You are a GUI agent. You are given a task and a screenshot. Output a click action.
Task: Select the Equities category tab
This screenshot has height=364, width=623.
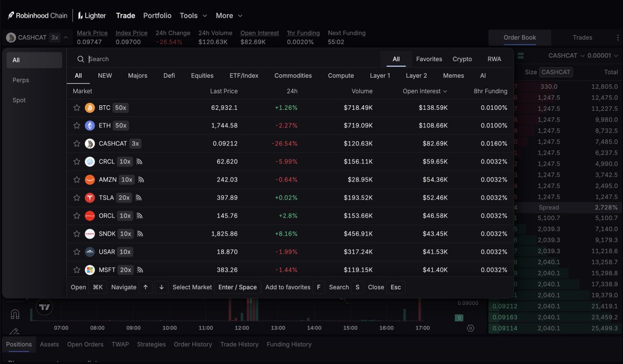pyautogui.click(x=202, y=76)
